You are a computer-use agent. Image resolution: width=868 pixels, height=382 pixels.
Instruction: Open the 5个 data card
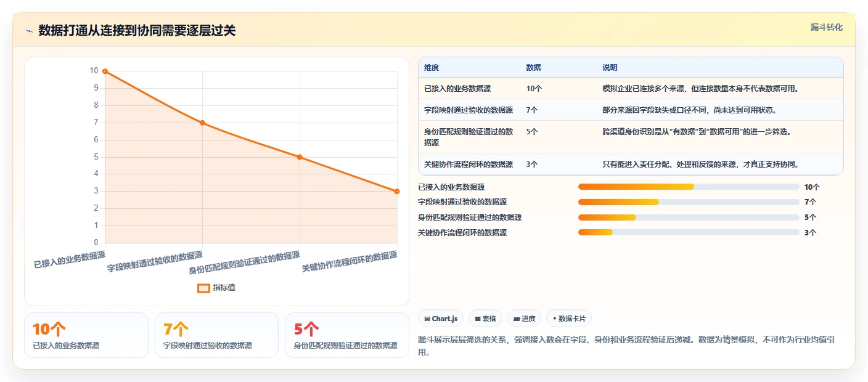tap(347, 335)
